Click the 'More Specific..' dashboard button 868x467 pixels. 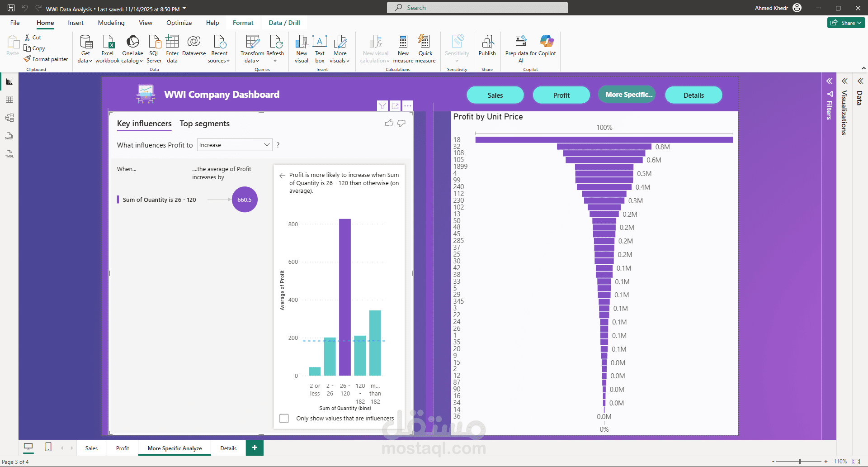tap(627, 95)
